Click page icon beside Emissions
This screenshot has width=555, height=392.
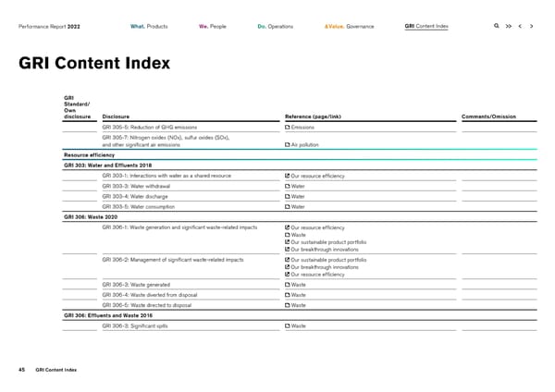click(288, 127)
